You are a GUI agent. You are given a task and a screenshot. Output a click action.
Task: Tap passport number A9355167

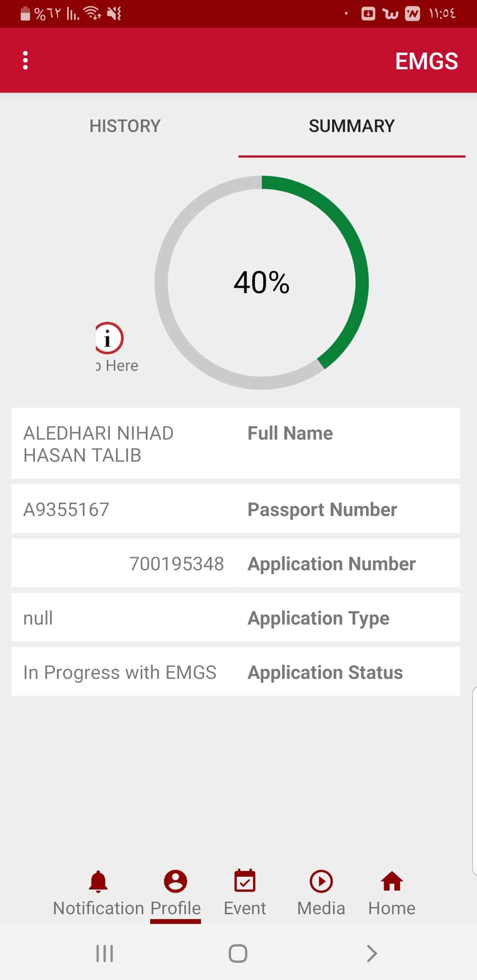click(66, 510)
